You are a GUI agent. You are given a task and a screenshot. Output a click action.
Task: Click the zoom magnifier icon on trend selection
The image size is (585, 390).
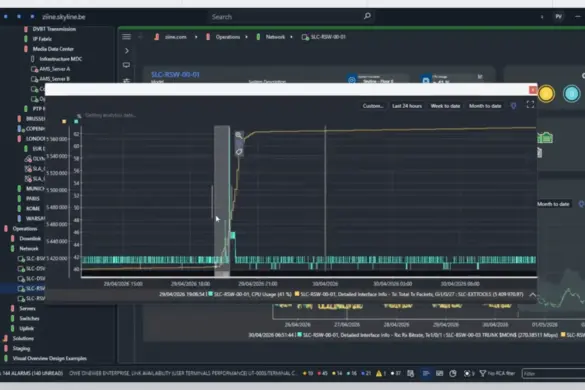[239, 135]
